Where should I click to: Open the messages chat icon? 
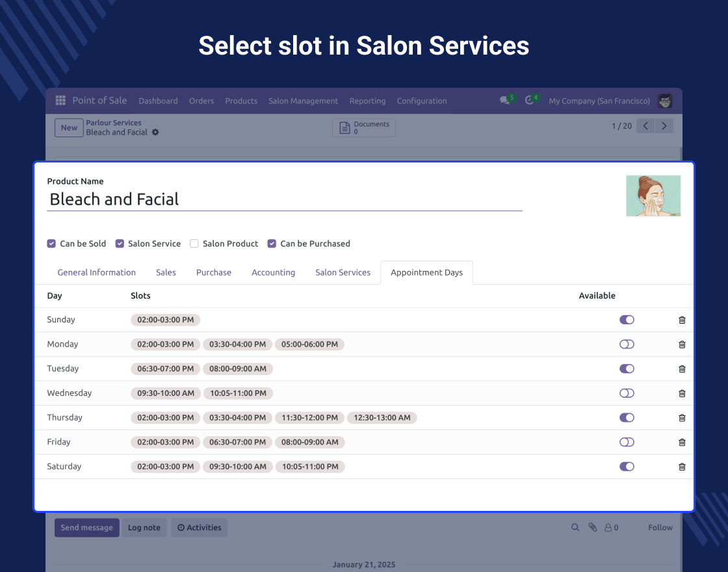505,100
